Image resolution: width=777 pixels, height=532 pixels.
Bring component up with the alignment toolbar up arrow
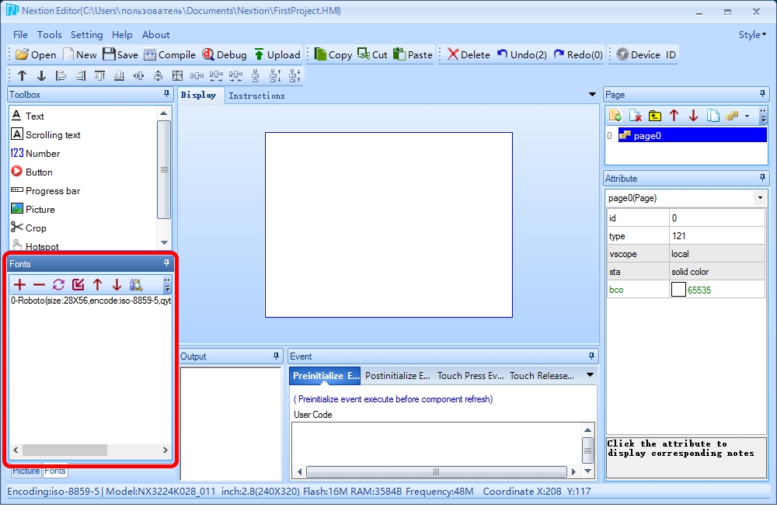(x=22, y=76)
